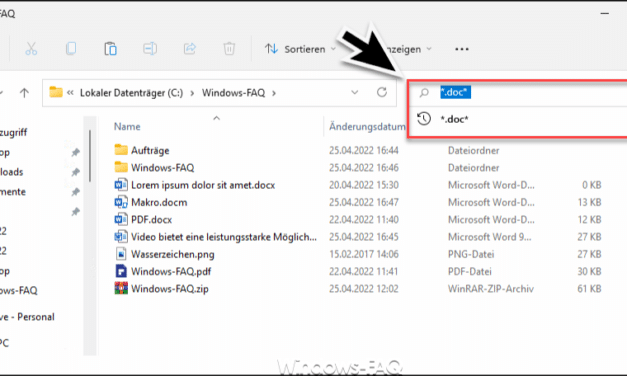Click image icon of Wasserzeichen.png

coord(121,254)
